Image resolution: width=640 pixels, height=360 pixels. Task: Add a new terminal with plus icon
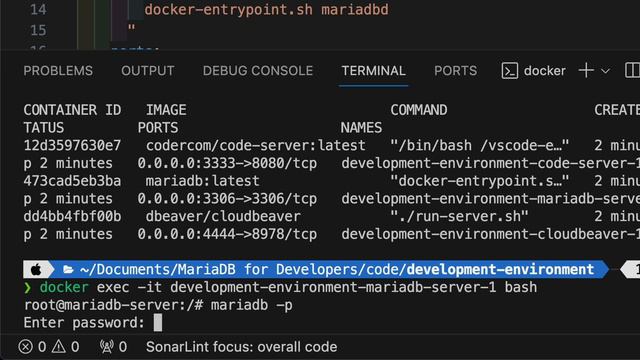coord(586,71)
